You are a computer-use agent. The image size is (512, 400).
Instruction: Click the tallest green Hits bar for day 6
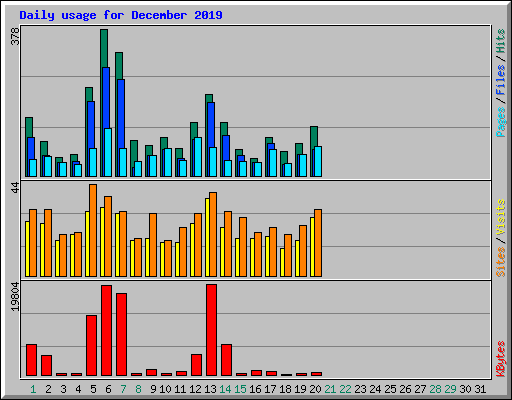tap(104, 48)
